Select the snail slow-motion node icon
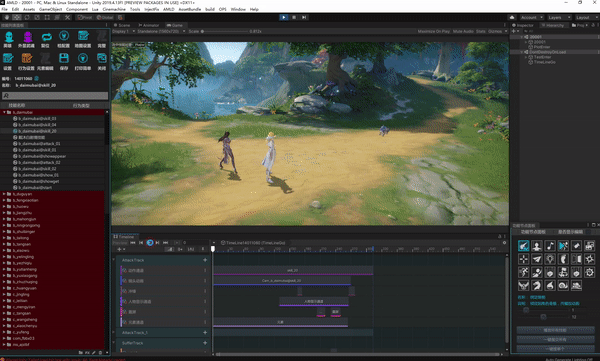The height and width of the screenshot is (361, 600). 563,285
